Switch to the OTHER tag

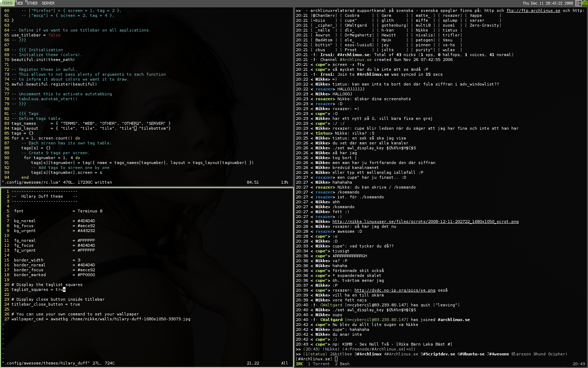click(32, 3)
